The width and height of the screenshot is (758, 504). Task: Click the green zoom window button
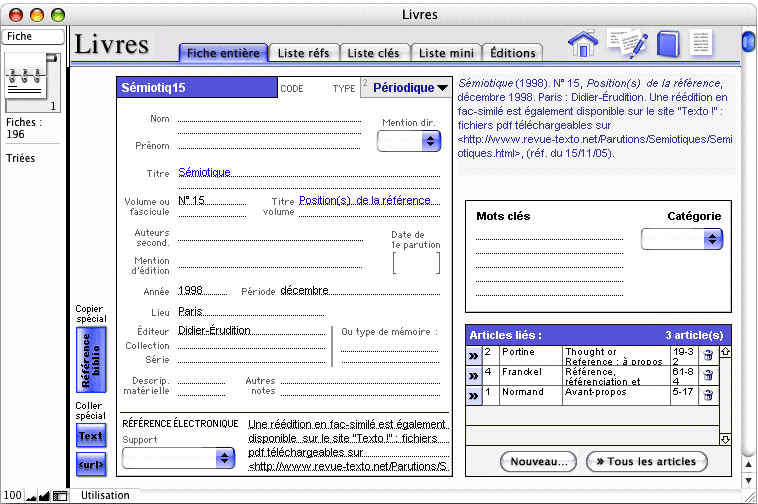coord(58,15)
